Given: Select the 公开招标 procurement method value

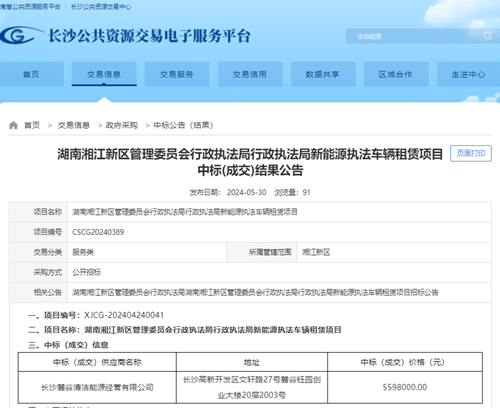Looking at the screenshot, I should point(87,272).
